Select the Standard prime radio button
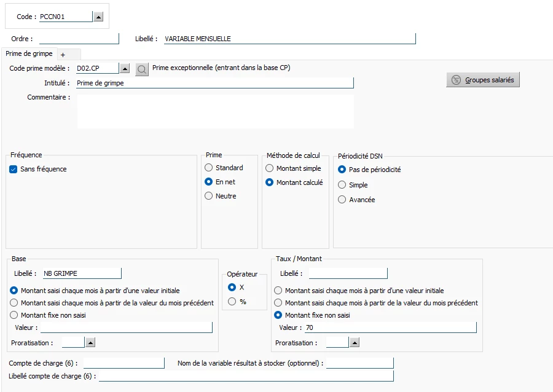553x392 pixels. click(209, 168)
